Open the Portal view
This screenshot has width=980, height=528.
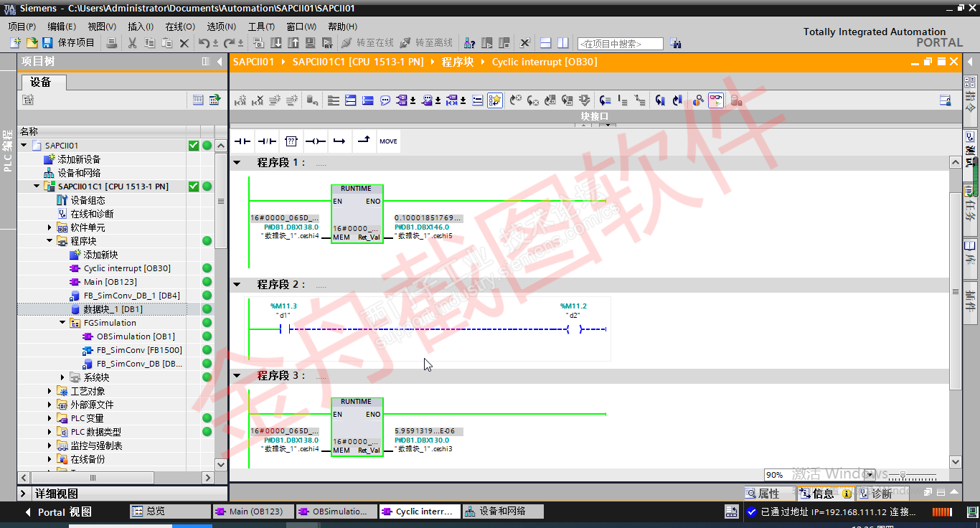(58, 512)
